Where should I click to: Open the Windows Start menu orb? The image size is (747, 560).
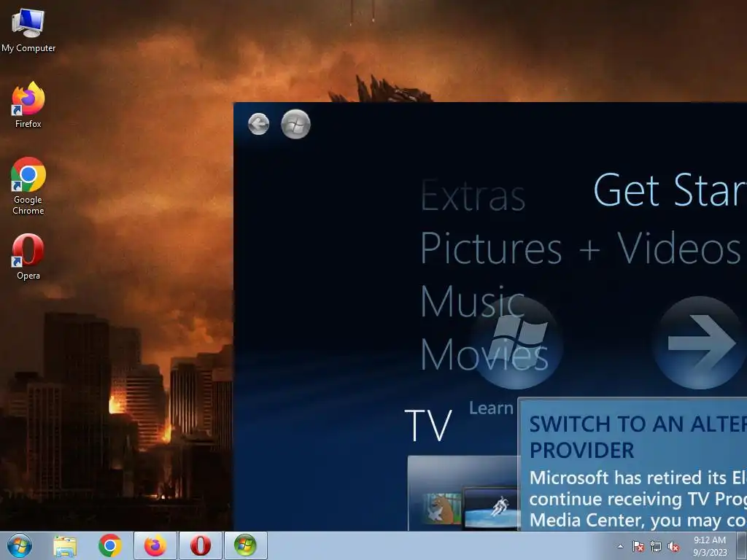coord(20,545)
